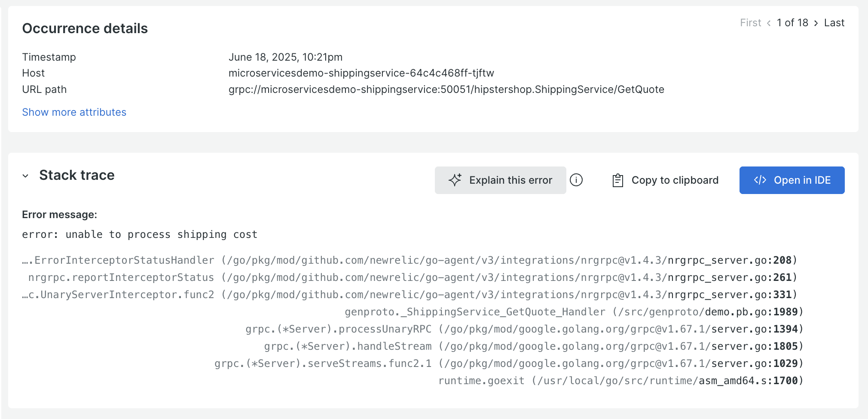Click the Explain this error button
The image size is (868, 419).
[500, 180]
